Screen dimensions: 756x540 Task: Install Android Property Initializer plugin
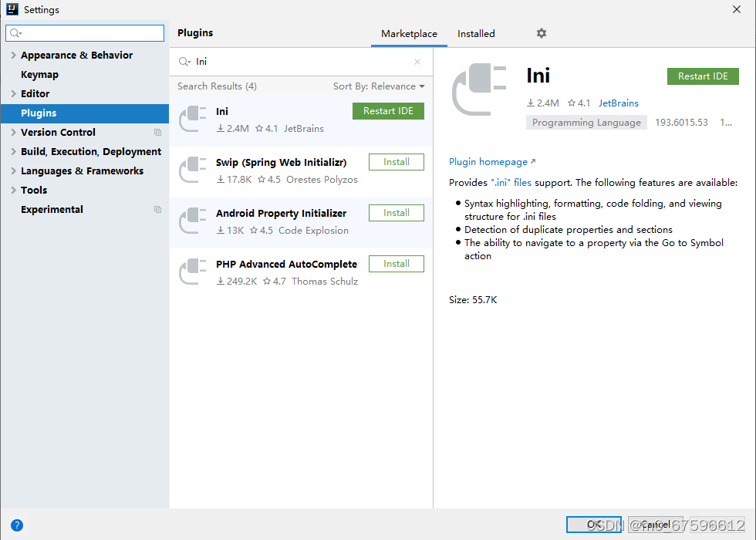[x=397, y=213]
